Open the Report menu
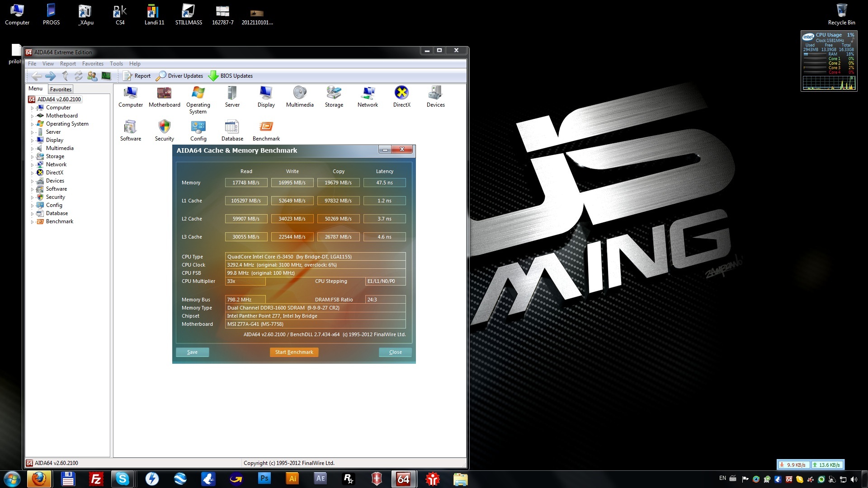Image resolution: width=868 pixels, height=488 pixels. (x=68, y=64)
